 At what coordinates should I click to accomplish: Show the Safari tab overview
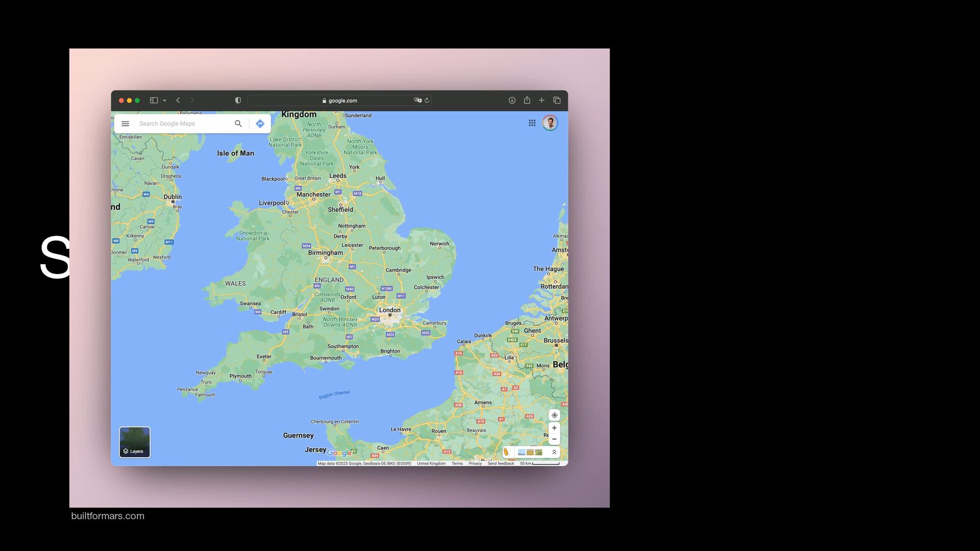557,101
